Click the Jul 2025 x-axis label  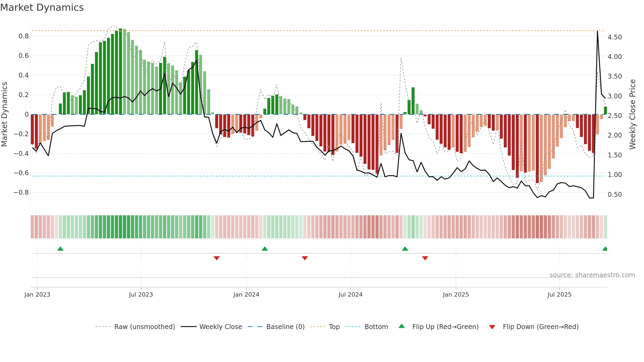coord(559,294)
